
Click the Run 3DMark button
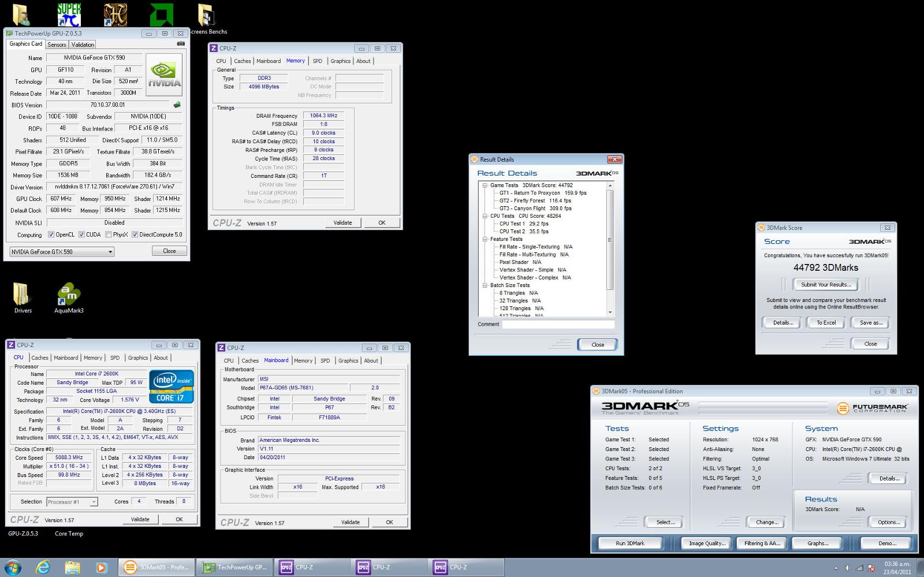coord(630,544)
